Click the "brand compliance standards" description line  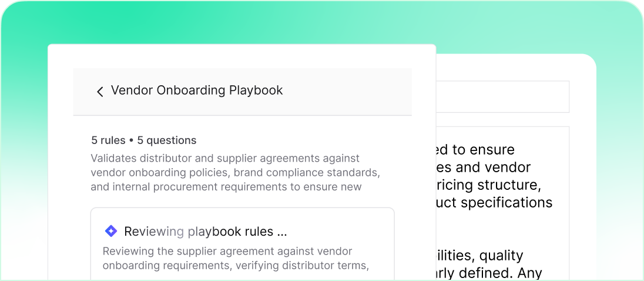tap(235, 173)
